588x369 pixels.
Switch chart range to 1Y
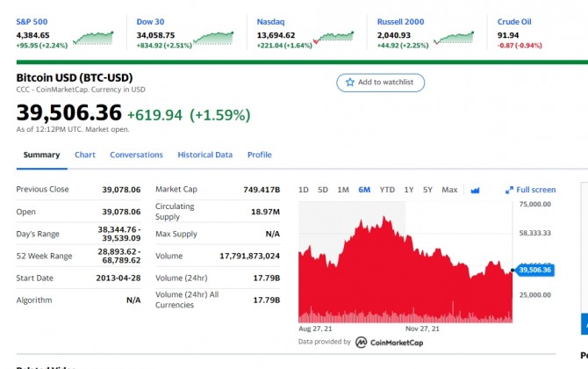[409, 190]
